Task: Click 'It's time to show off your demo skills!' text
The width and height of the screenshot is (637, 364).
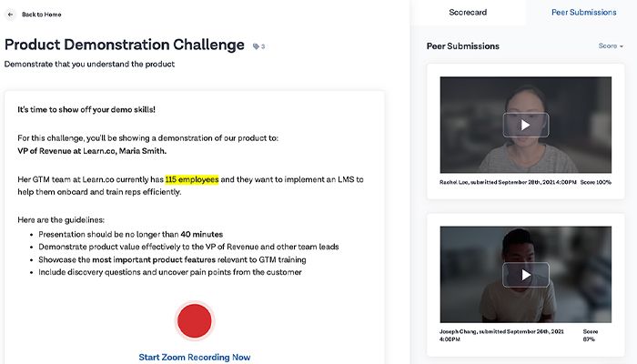Action: pyautogui.click(x=86, y=109)
